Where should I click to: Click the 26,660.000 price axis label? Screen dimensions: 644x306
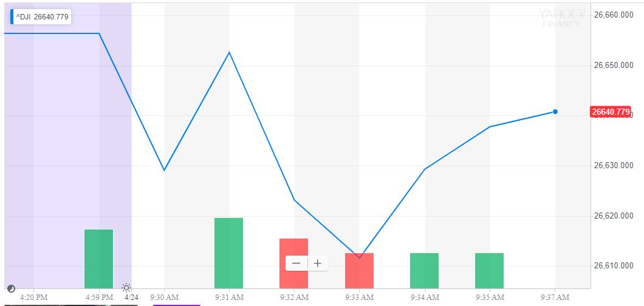coord(613,15)
